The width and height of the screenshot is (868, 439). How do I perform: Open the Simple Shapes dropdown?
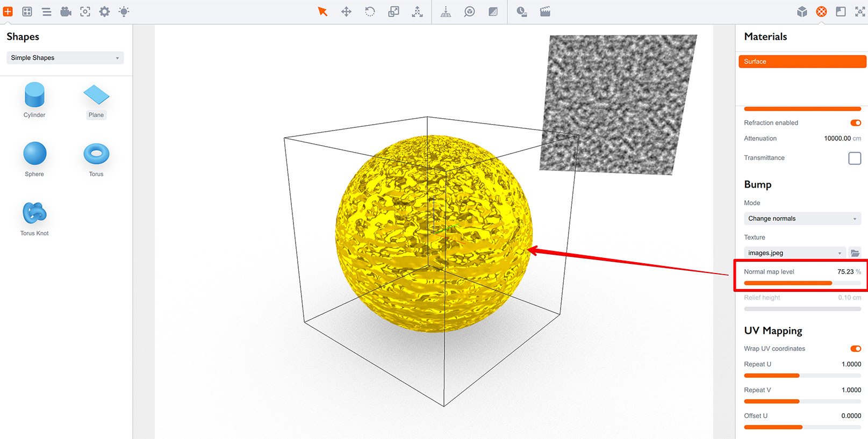click(65, 57)
